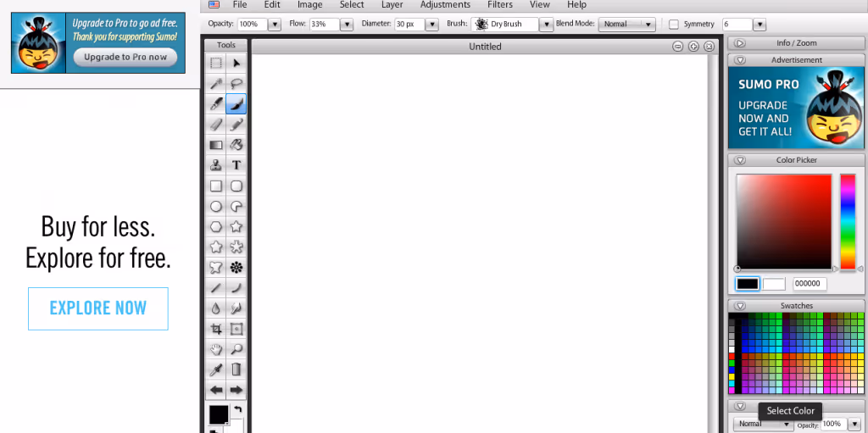Click the rainbow hue slider strip
The width and height of the screenshot is (868, 433).
coord(848,221)
